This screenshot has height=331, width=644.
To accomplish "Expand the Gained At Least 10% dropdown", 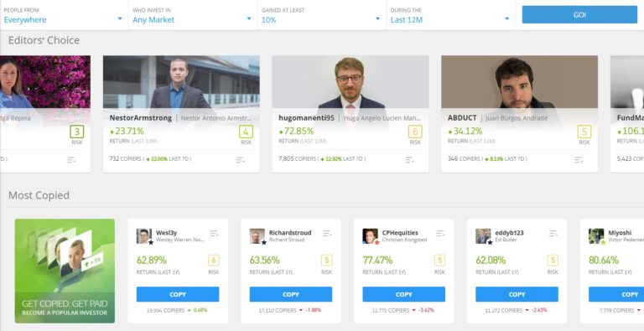I will pyautogui.click(x=322, y=15).
